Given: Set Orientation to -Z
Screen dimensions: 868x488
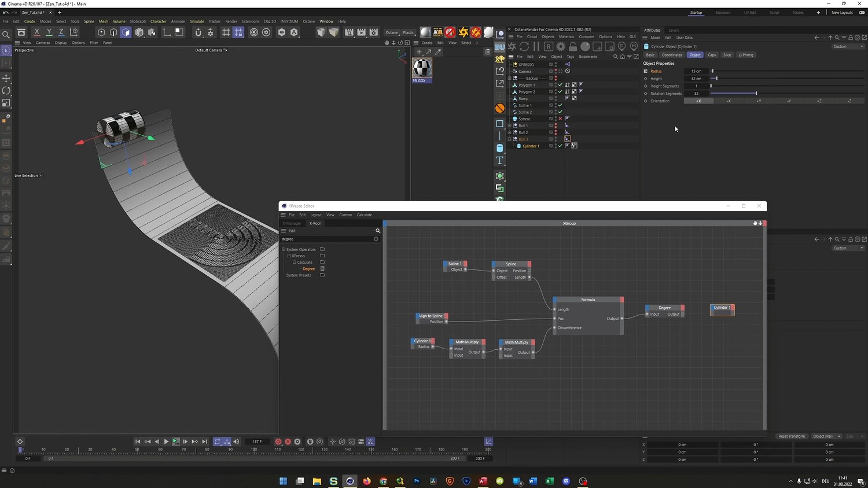Looking at the screenshot, I should coord(849,101).
